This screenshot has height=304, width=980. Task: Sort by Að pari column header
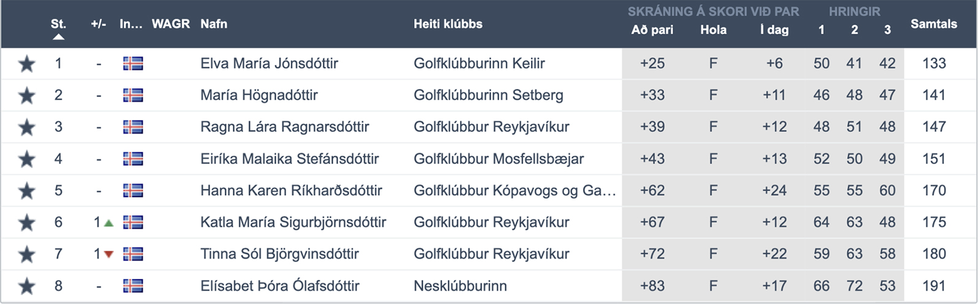click(x=652, y=29)
